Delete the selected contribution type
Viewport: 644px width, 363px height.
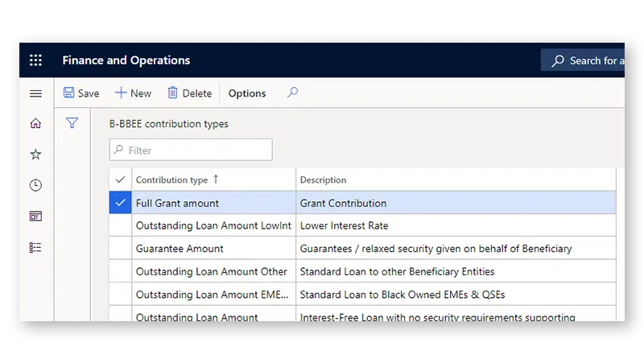189,93
